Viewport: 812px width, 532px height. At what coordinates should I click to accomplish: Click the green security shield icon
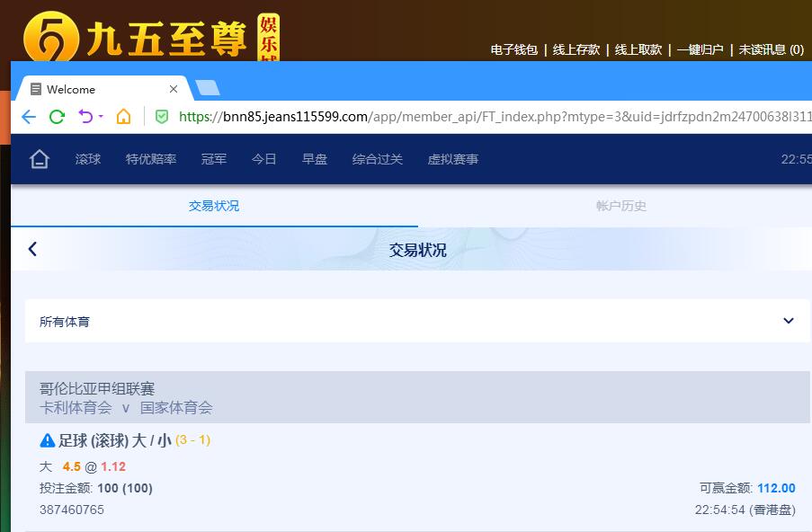(x=162, y=117)
